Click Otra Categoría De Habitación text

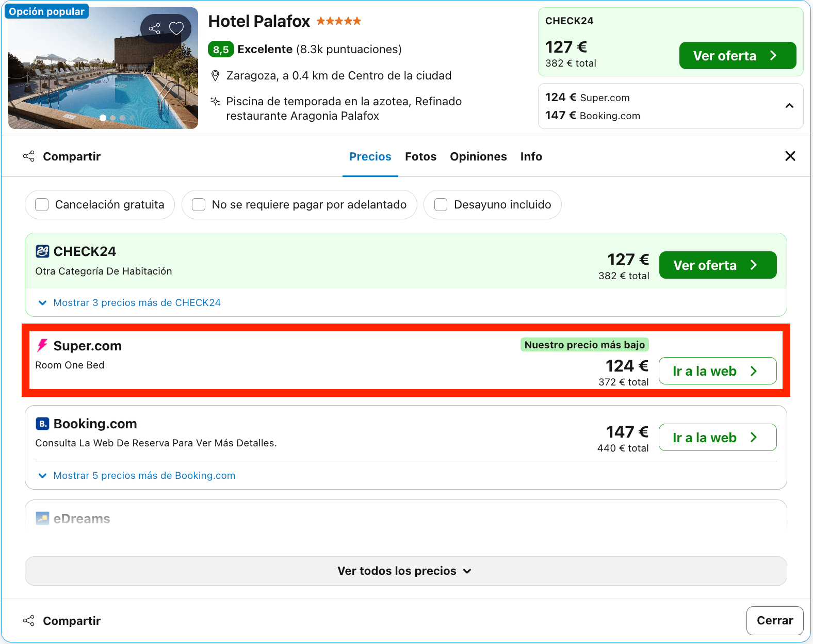[104, 271]
